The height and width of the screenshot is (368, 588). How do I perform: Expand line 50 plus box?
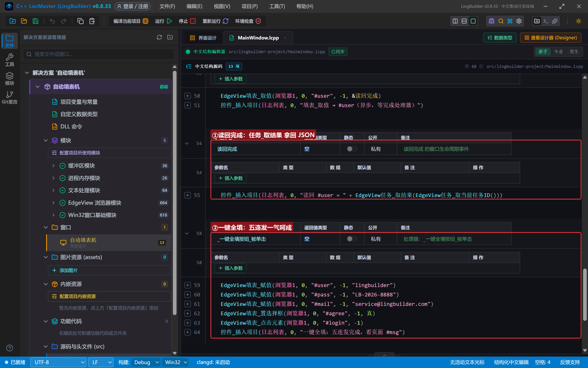[x=188, y=96]
